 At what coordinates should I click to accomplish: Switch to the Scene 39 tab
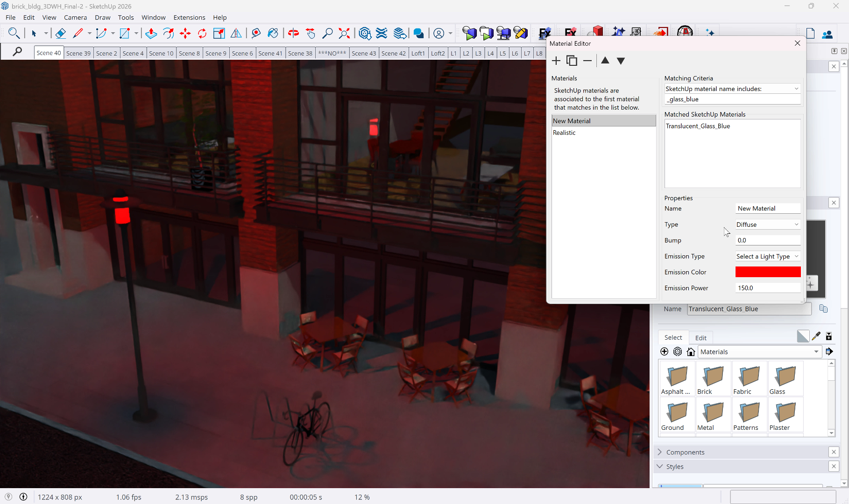pos(78,53)
